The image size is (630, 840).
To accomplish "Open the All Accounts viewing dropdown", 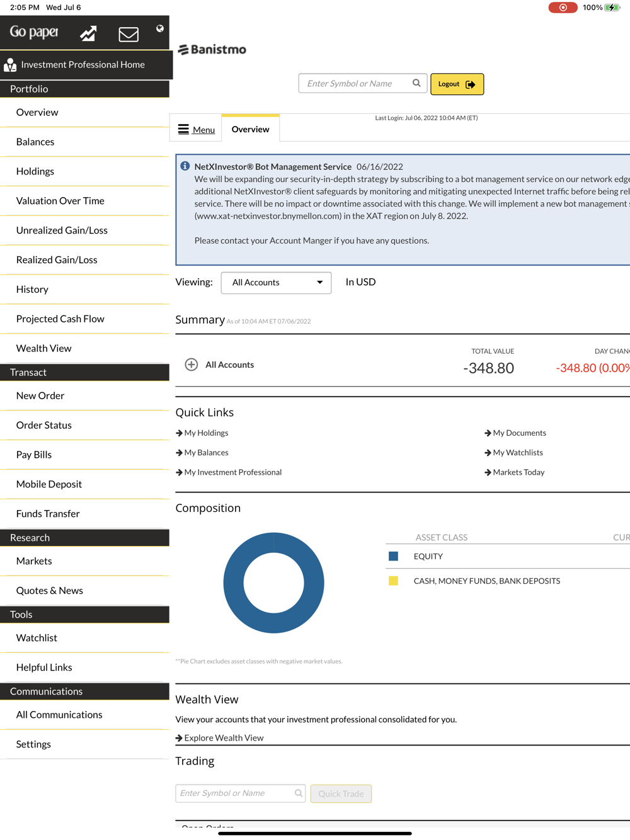I will (276, 282).
